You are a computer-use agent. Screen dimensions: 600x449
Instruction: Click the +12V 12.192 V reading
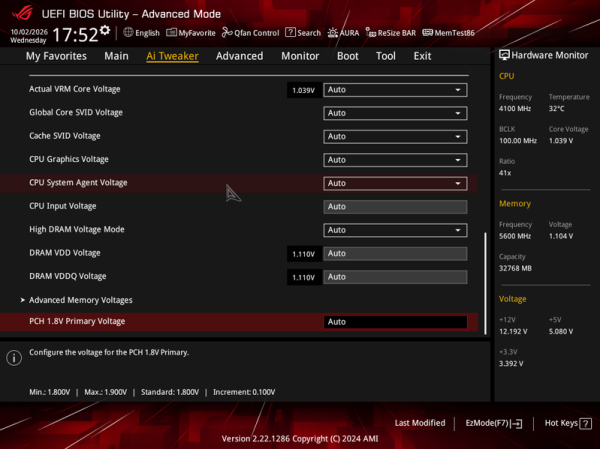[513, 331]
